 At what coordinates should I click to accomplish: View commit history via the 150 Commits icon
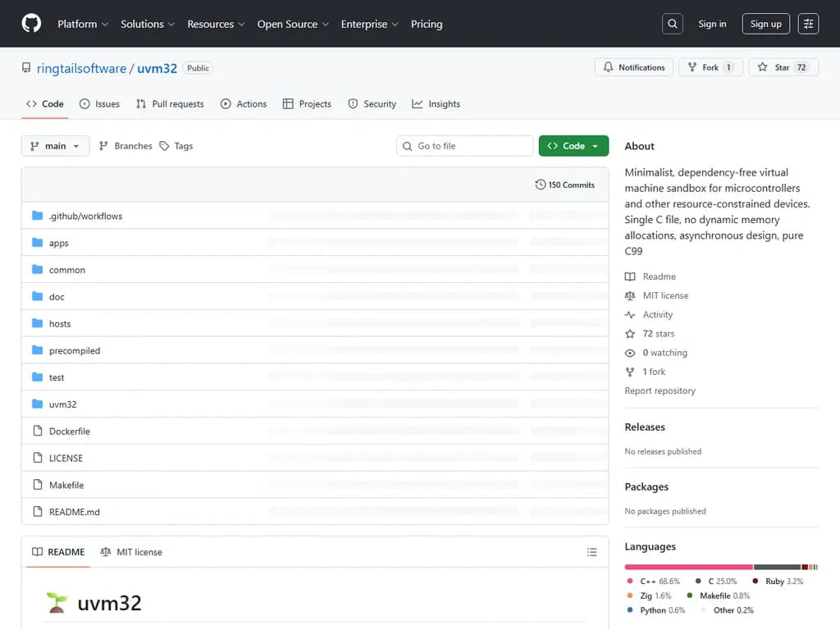click(x=540, y=185)
